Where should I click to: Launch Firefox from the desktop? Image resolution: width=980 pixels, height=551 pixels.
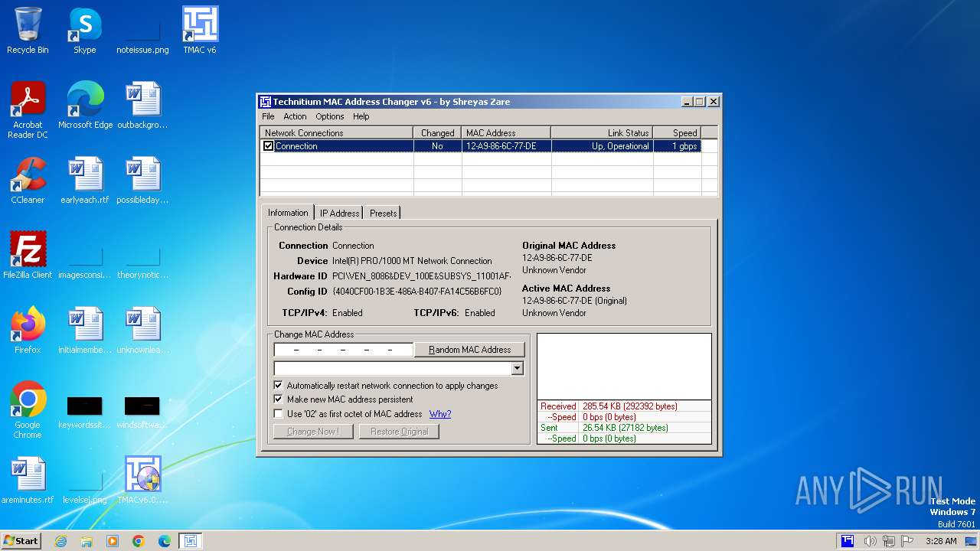pos(28,331)
